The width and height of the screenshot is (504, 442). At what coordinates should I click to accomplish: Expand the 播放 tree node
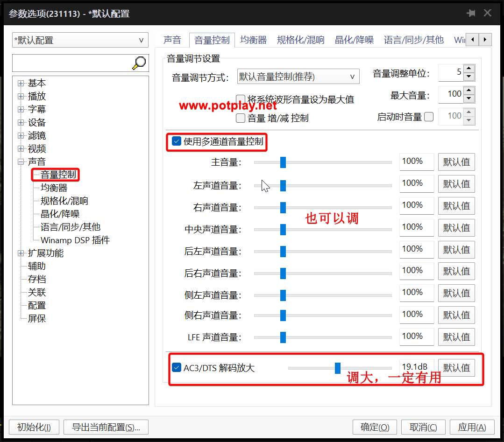point(21,96)
